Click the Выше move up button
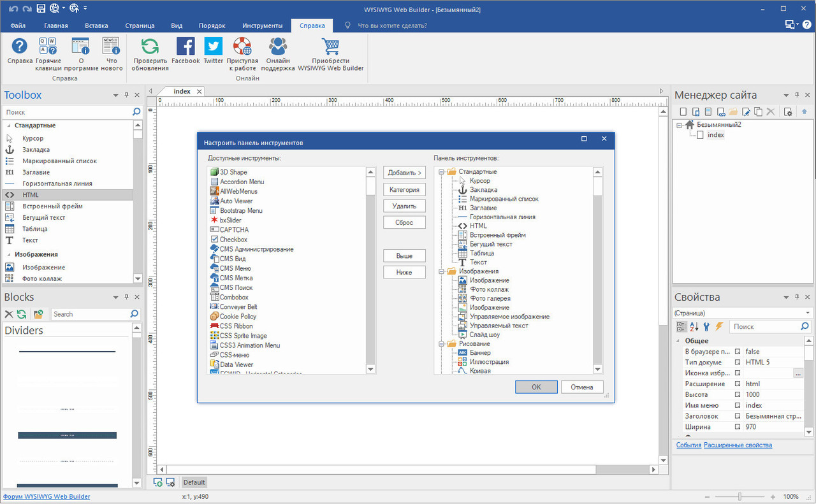This screenshot has width=816, height=504. coord(404,256)
